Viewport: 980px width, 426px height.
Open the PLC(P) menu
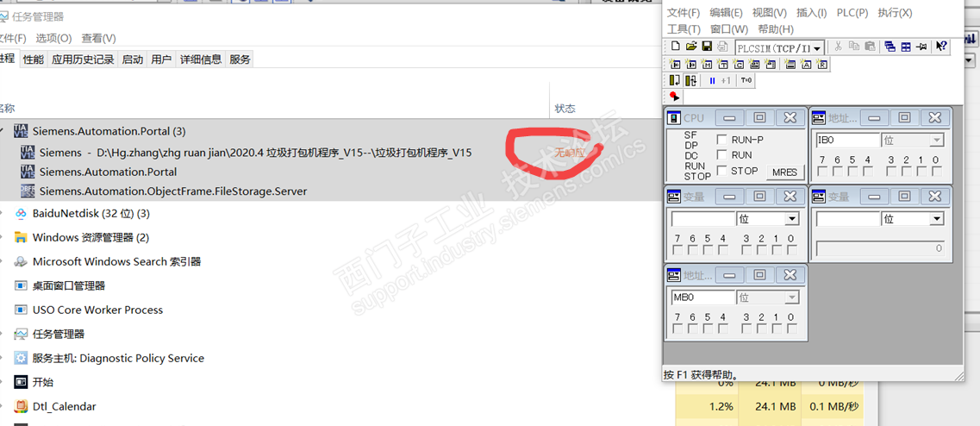pos(852,13)
